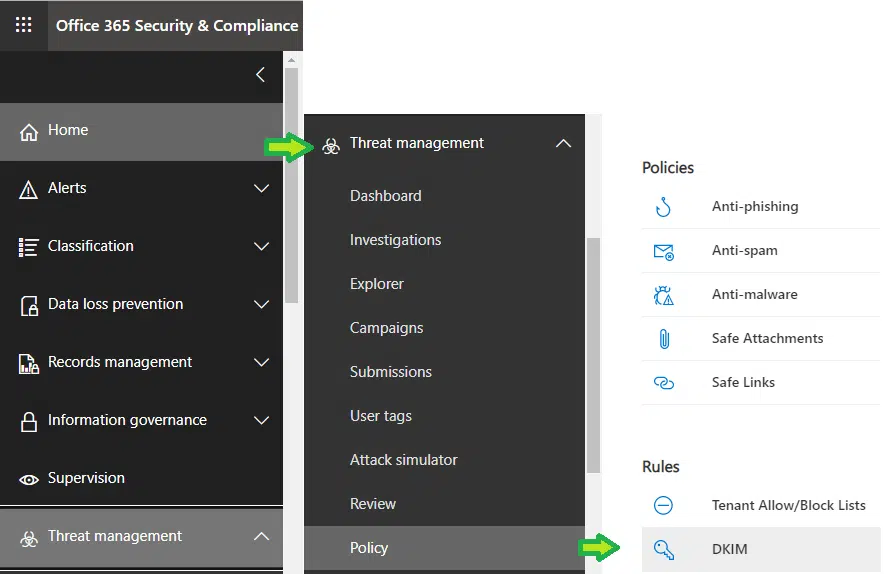
Task: Collapse the left navigation pane arrow
Action: (260, 75)
